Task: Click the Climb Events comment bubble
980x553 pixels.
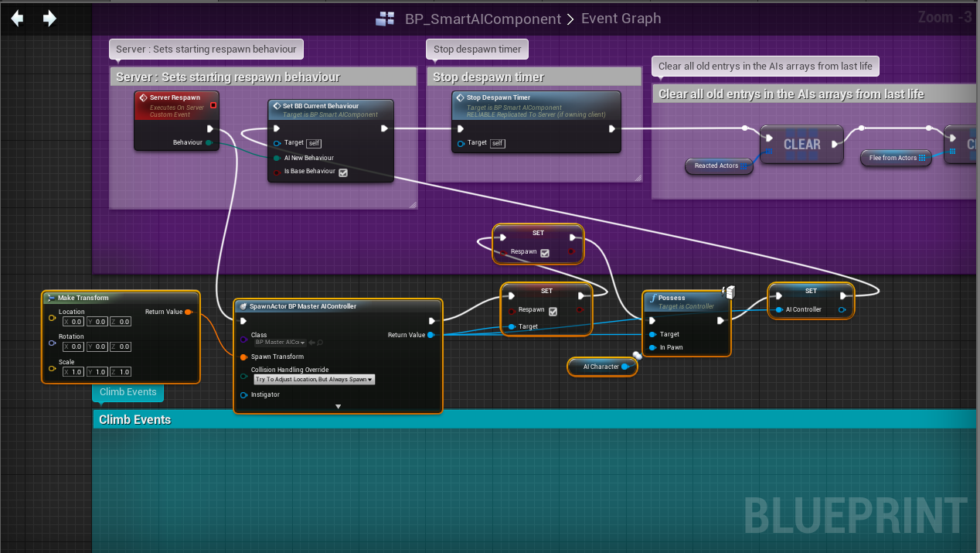Action: pos(128,392)
